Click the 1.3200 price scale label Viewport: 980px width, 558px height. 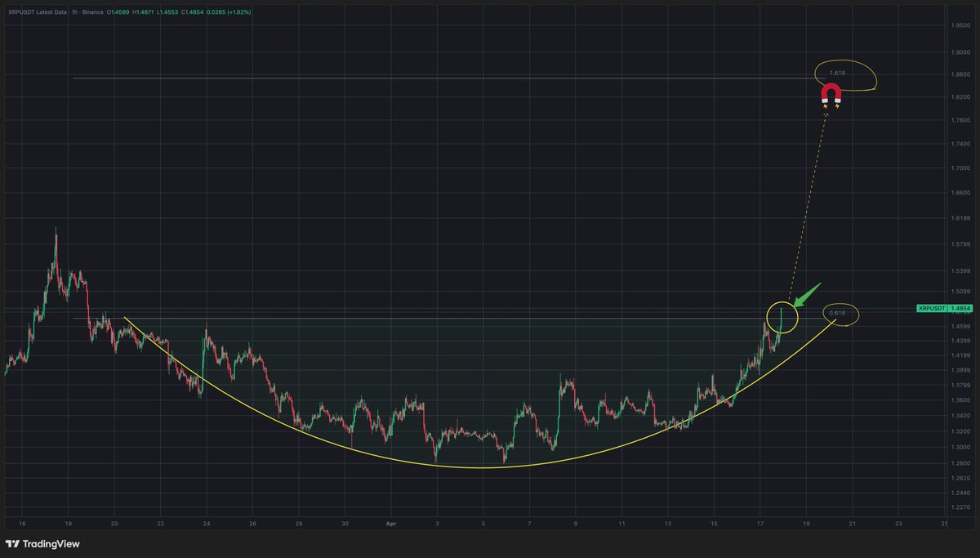point(960,431)
